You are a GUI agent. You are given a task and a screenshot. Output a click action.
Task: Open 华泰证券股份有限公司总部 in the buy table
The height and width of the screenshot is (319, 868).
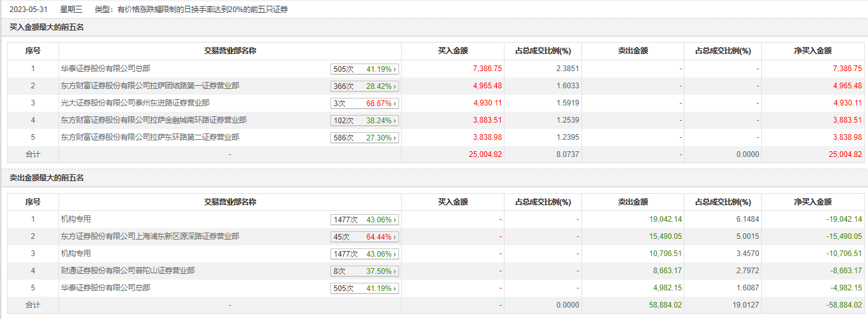[105, 68]
